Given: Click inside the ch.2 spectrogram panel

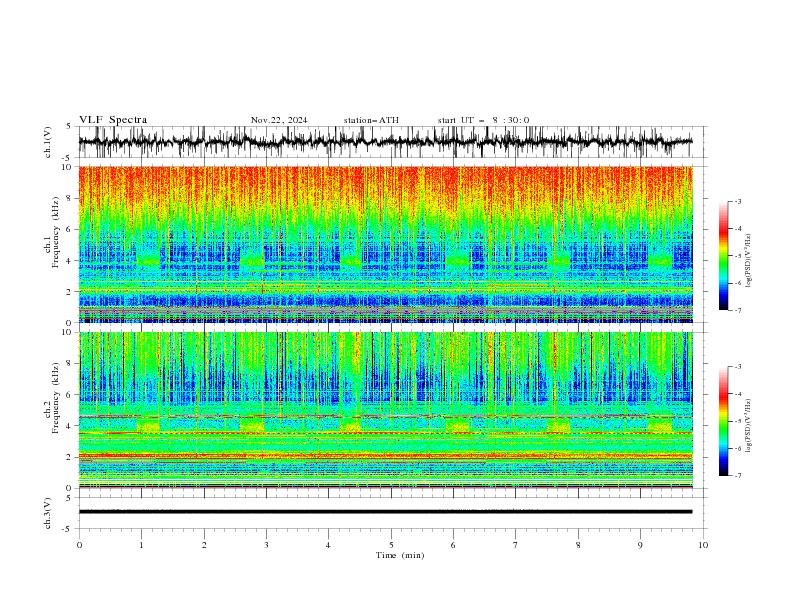Looking at the screenshot, I should pyautogui.click(x=385, y=410).
